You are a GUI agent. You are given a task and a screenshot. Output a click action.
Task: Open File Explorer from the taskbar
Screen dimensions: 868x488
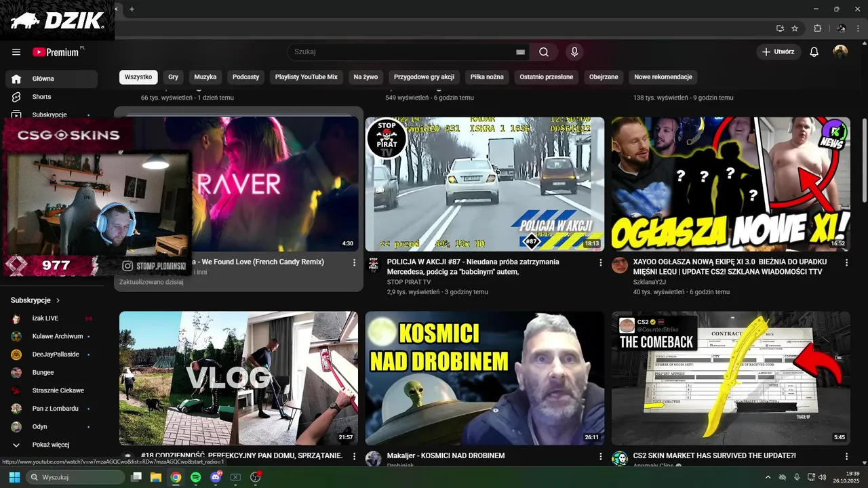point(155,477)
